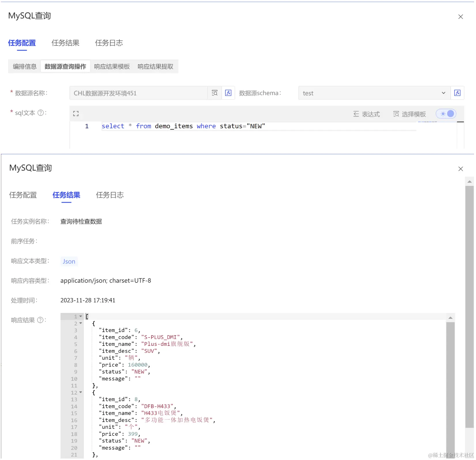Open 响应结果模板 sub-tab

[x=112, y=67]
